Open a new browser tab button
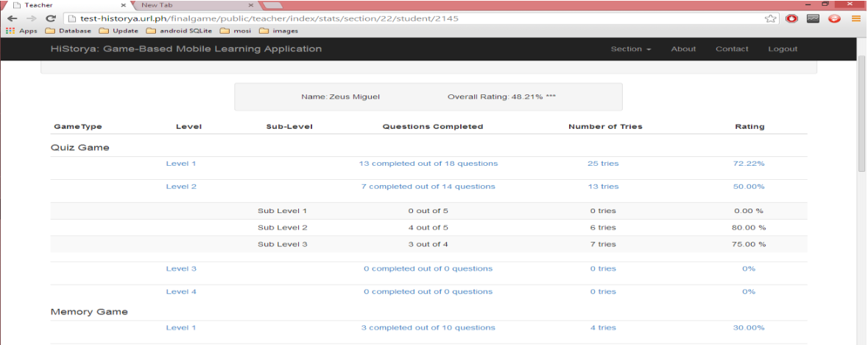Image resolution: width=868 pixels, height=345 pixels. (272, 5)
